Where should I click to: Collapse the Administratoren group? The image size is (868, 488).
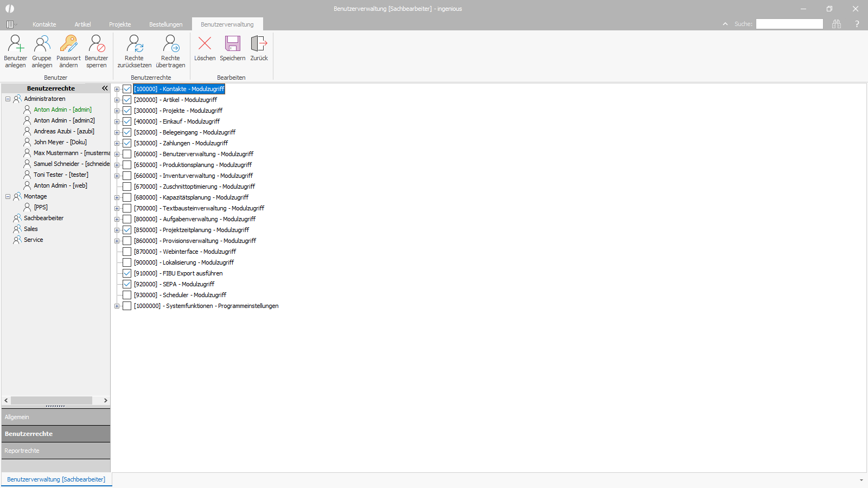click(8, 99)
